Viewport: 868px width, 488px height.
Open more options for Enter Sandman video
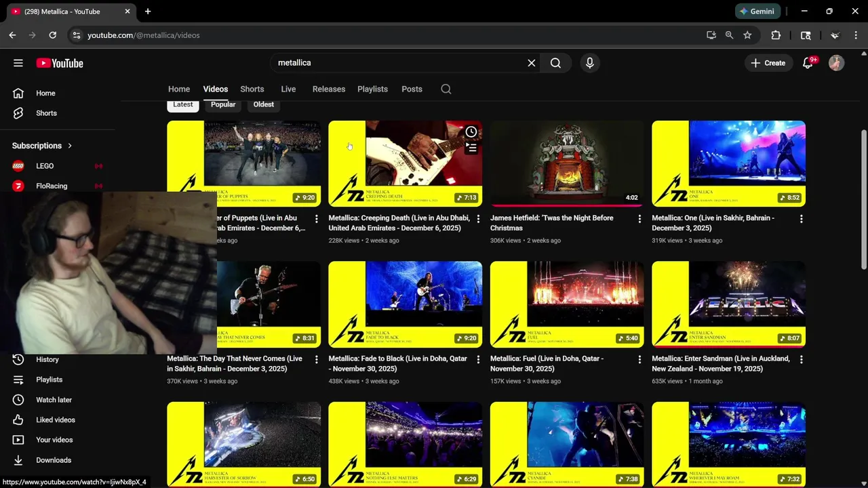pyautogui.click(x=802, y=360)
